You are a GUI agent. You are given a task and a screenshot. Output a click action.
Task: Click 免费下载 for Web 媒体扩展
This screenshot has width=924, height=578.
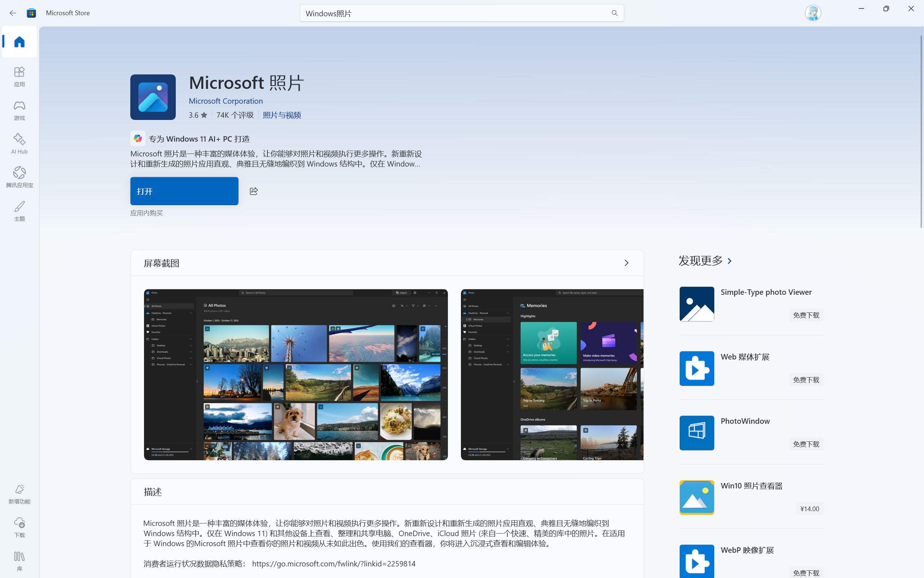point(806,380)
